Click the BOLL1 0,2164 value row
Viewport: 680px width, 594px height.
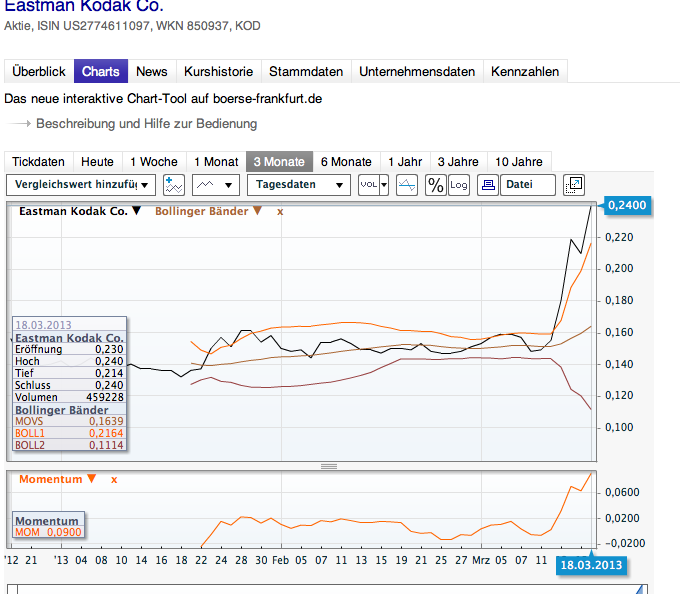pos(69,433)
